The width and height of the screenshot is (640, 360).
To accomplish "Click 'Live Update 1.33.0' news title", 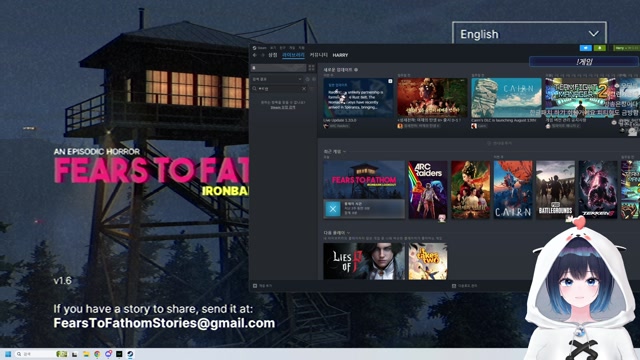I will (x=340, y=120).
